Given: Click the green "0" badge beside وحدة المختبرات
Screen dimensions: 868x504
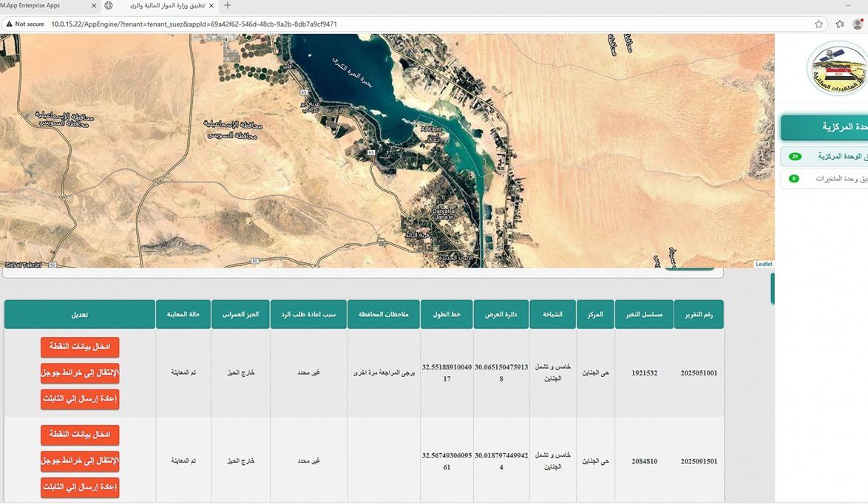Looking at the screenshot, I should (x=794, y=178).
